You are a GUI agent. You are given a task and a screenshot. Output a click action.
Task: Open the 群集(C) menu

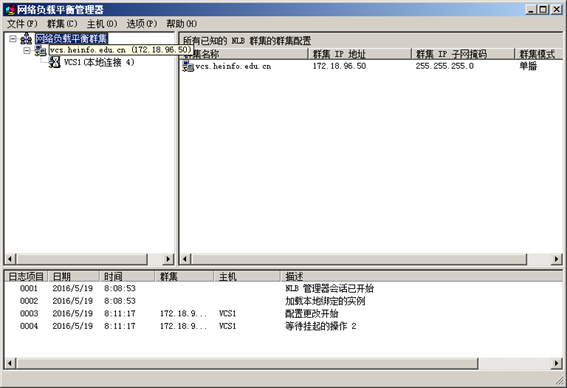(62, 24)
